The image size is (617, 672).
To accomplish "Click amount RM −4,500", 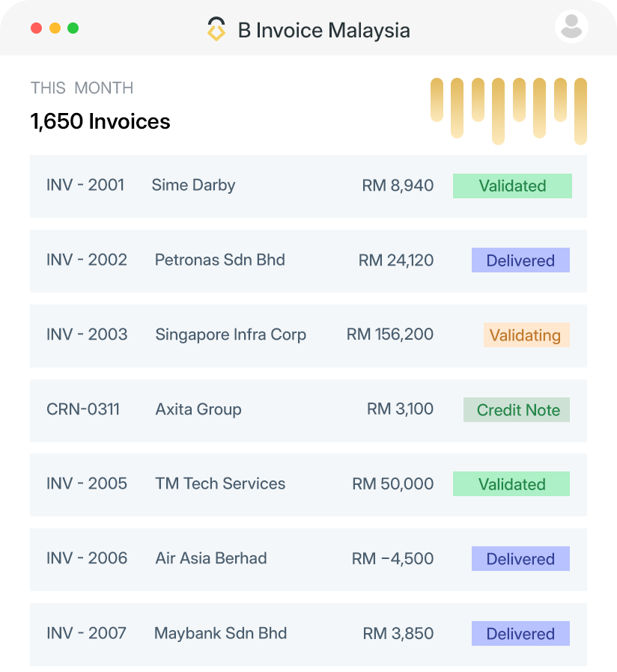I will [x=393, y=558].
